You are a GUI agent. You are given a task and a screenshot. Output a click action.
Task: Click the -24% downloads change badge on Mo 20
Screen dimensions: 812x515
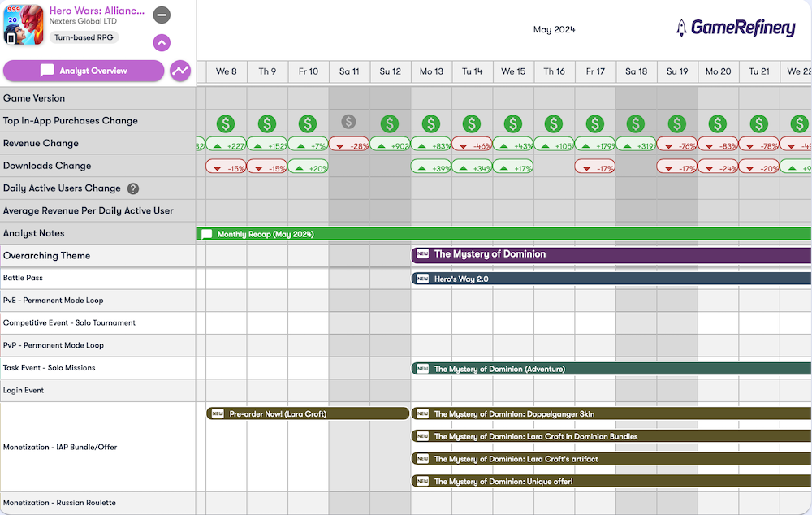point(718,167)
